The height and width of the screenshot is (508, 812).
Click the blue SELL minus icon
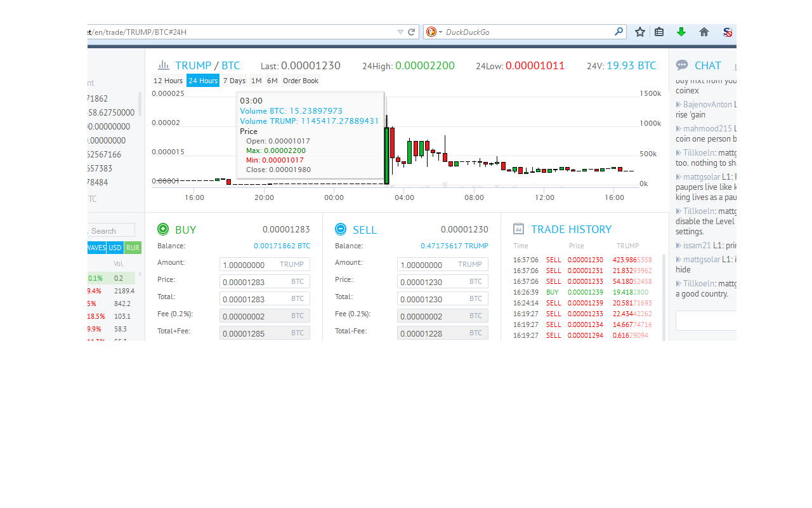pos(341,229)
